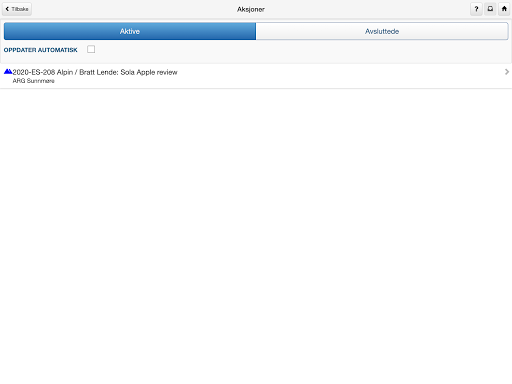Select the Aktive tab
This screenshot has width=512, height=384.
130,31
